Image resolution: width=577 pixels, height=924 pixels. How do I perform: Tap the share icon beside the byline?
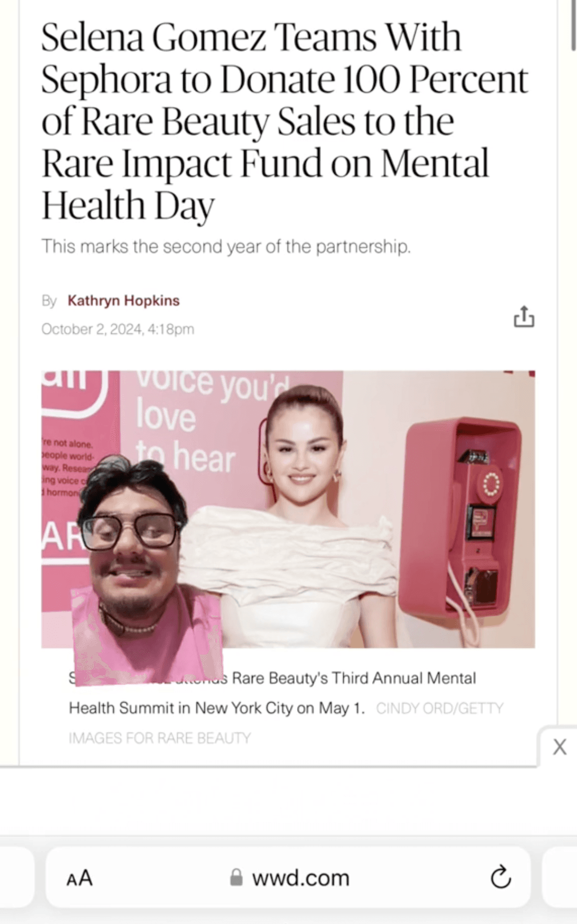524,316
